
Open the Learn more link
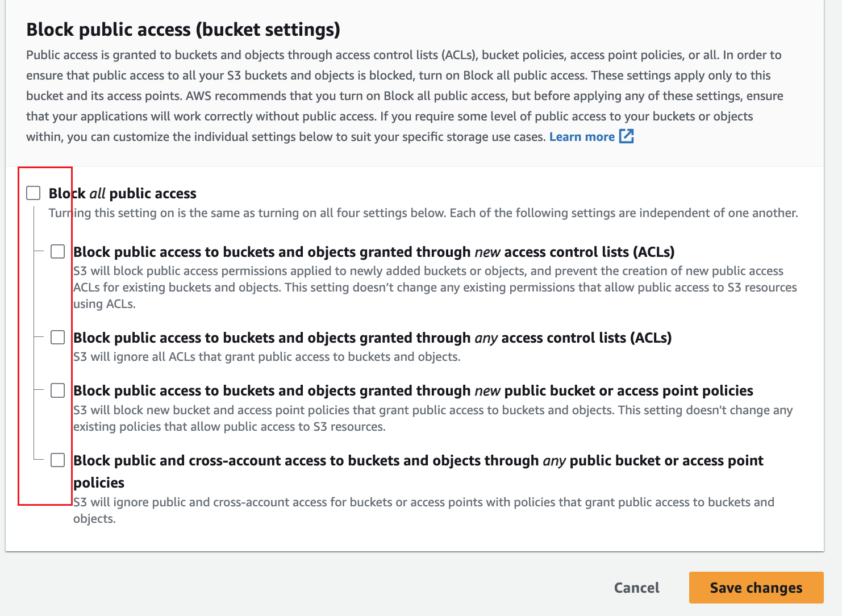pyautogui.click(x=582, y=137)
